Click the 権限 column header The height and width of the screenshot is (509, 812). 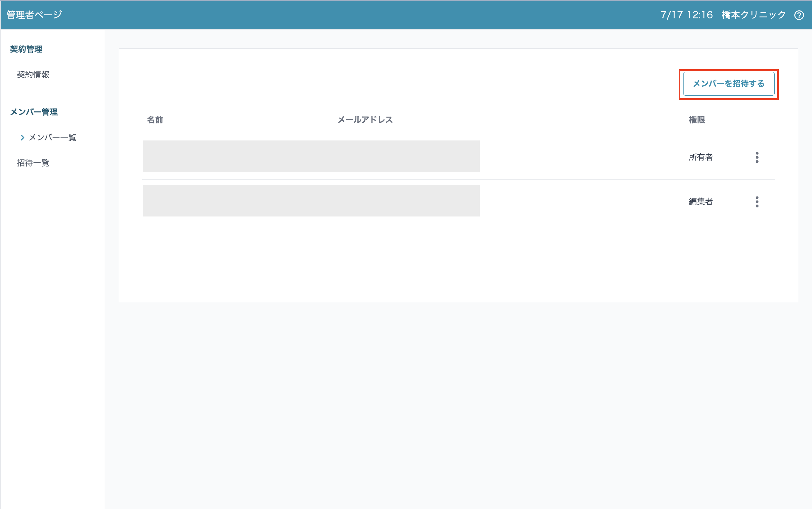(x=697, y=120)
